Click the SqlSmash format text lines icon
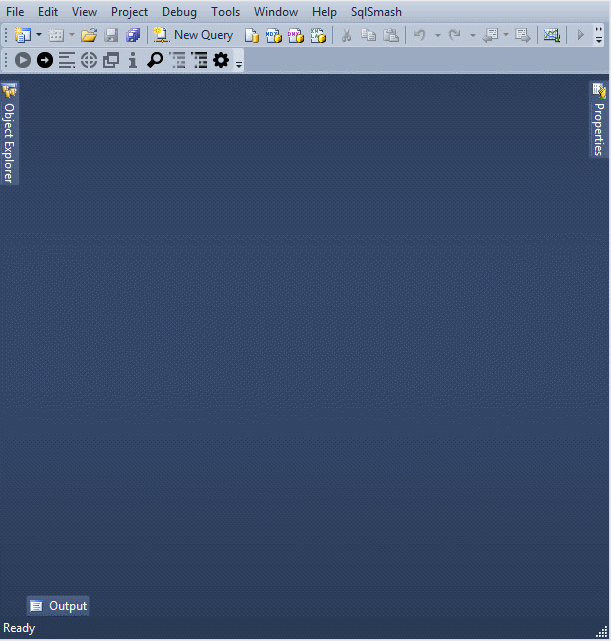 click(x=67, y=60)
